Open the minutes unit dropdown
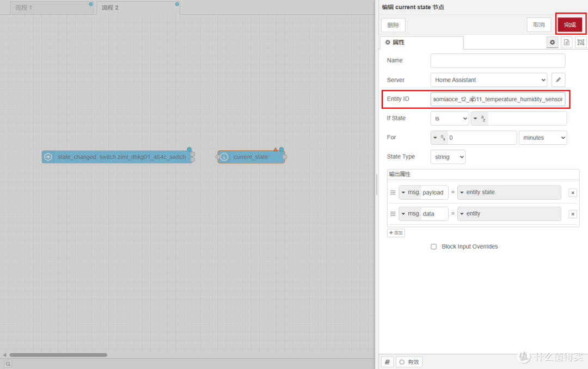588x369 pixels. point(543,138)
